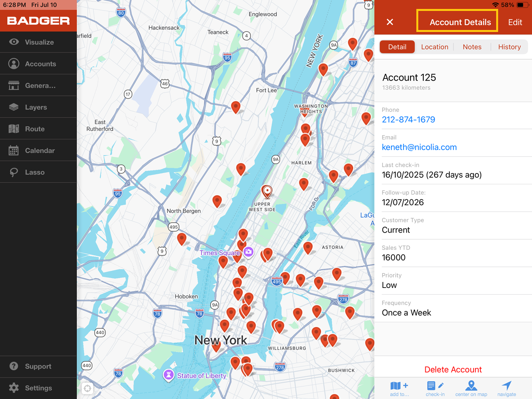Select the map pin in Astoria

point(308,248)
